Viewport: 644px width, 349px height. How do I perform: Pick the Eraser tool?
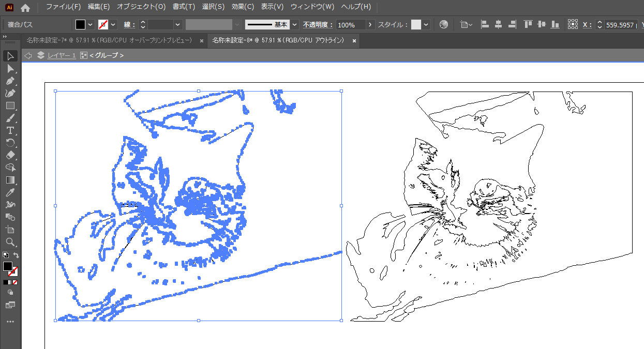point(10,155)
